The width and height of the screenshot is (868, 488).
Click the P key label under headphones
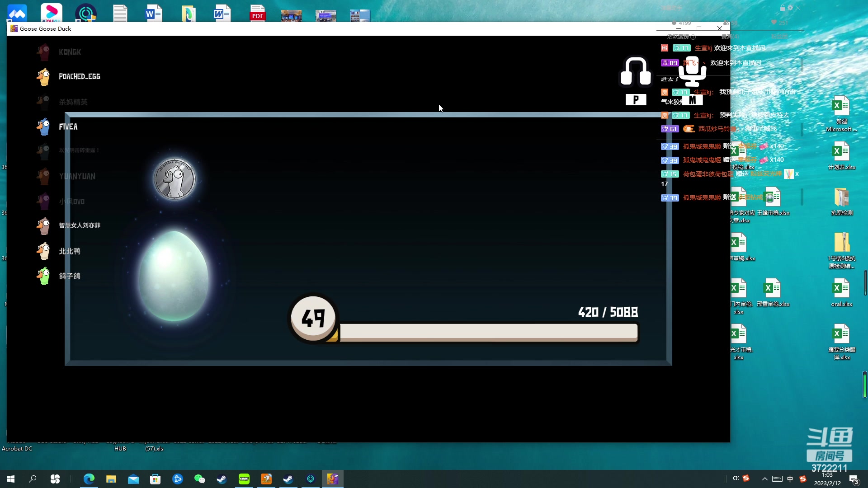[x=636, y=100]
